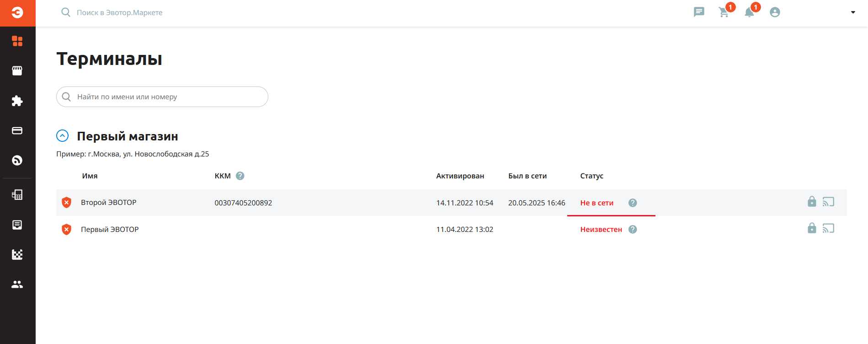Click the Не в сети status text
This screenshot has height=344, width=868.
point(597,203)
